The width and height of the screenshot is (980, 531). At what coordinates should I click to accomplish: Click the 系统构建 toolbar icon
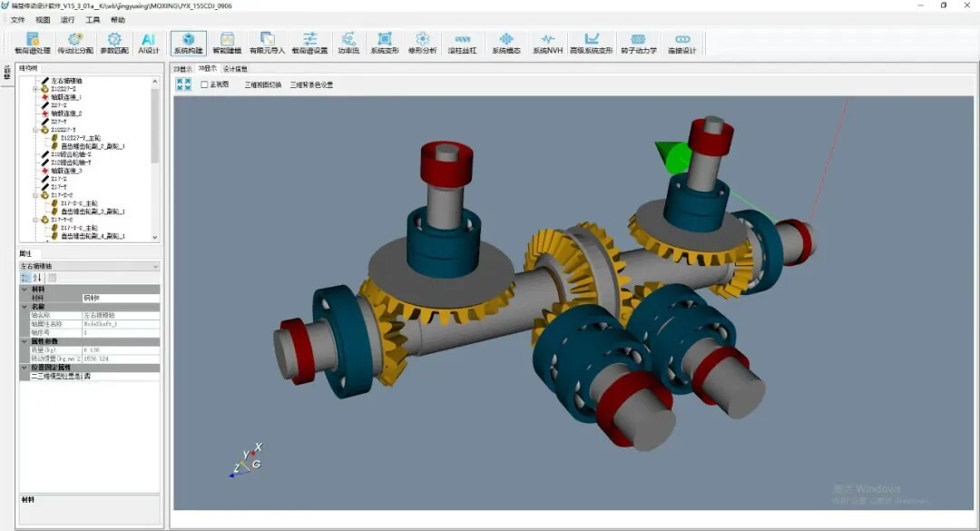point(189,43)
